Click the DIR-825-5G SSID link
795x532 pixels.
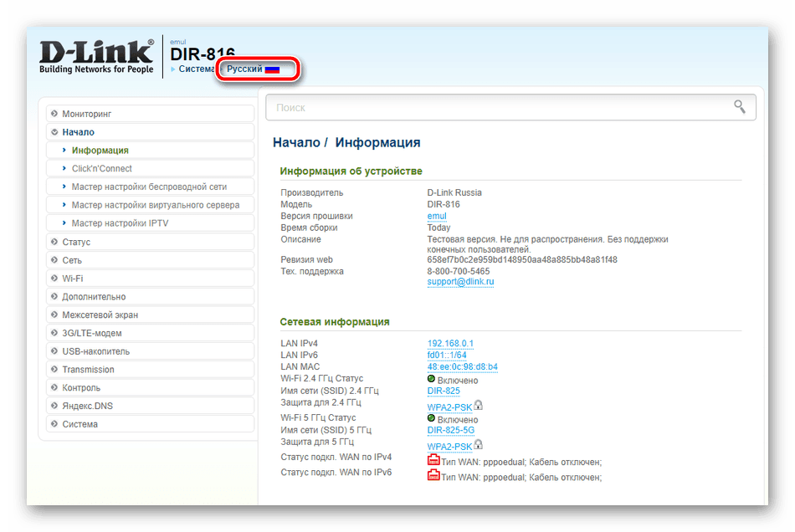tap(451, 430)
